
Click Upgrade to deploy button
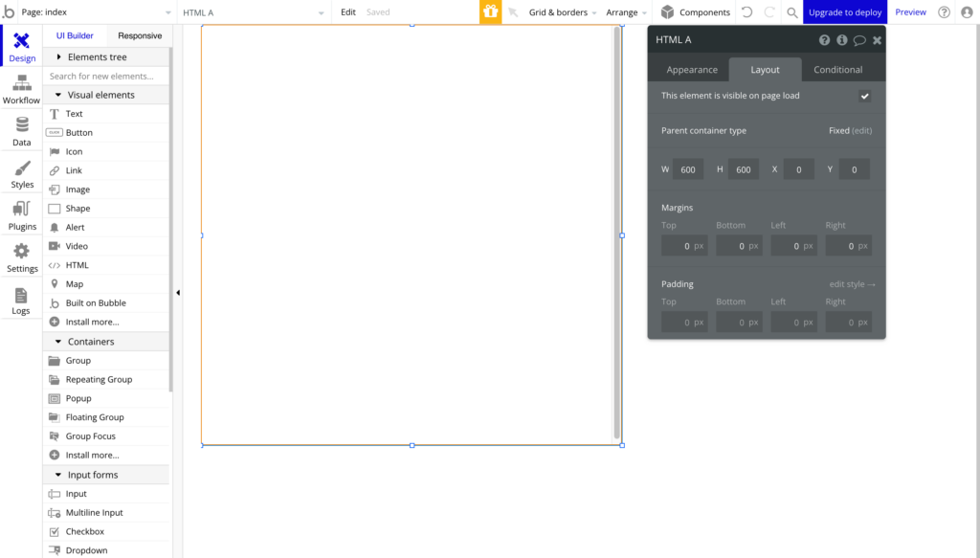coord(845,11)
